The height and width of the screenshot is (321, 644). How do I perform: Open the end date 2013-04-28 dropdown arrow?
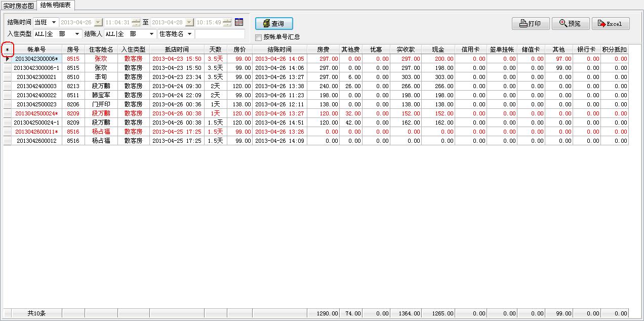click(x=189, y=22)
